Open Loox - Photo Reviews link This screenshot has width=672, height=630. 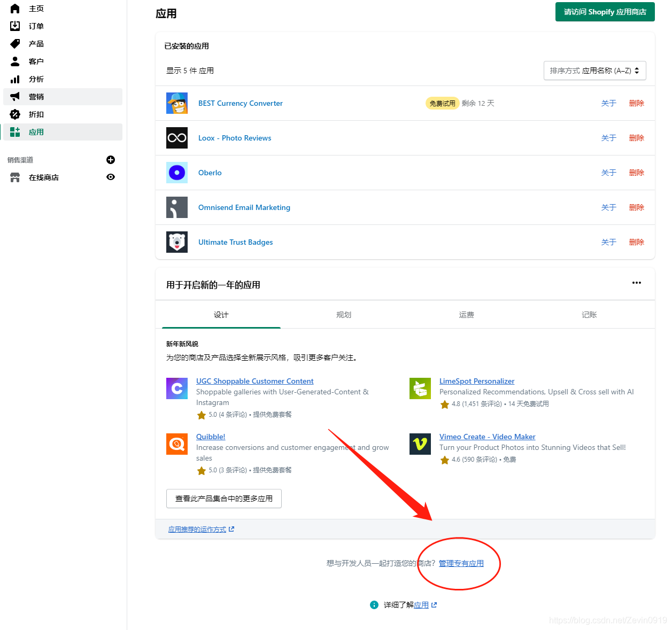[235, 138]
